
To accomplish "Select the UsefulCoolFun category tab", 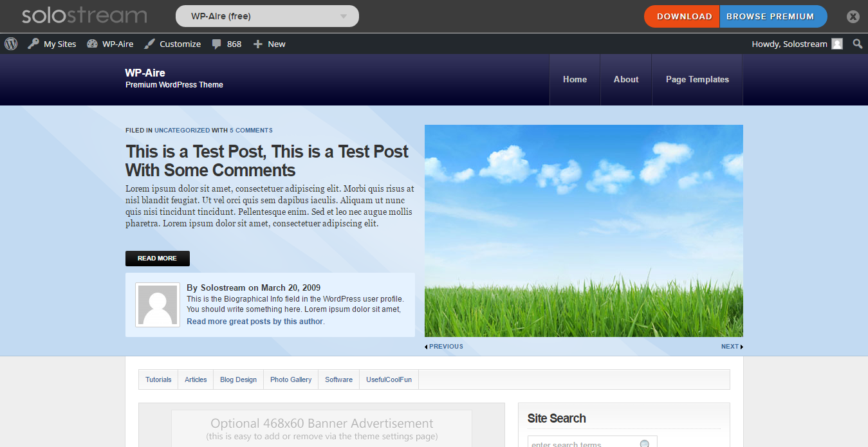I will [389, 379].
